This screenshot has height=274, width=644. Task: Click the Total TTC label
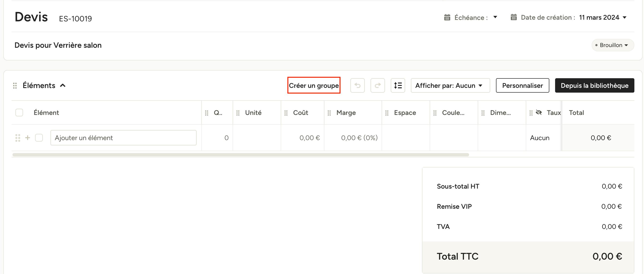pos(457,256)
